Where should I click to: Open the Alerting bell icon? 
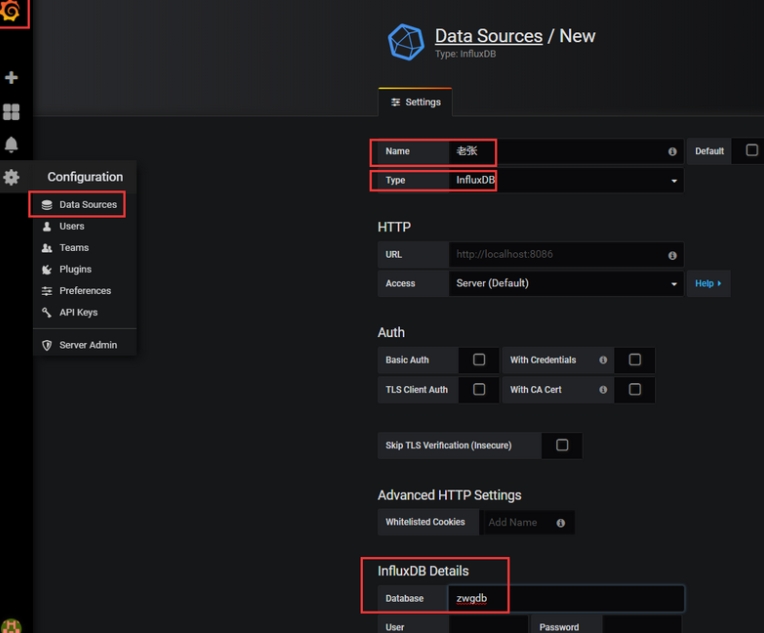click(x=11, y=144)
